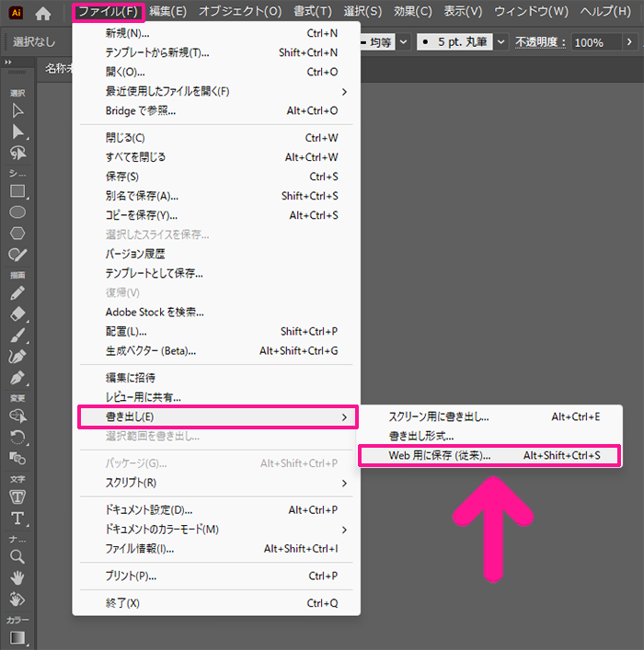Choose 配置(L)... menu entry
This screenshot has height=650, width=644.
(216, 331)
